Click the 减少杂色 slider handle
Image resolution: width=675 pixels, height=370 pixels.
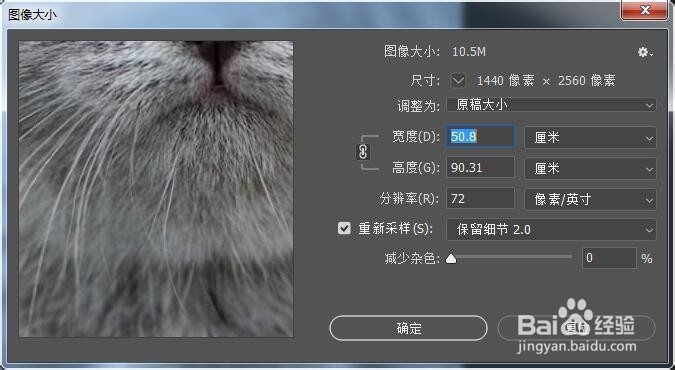tap(451, 258)
